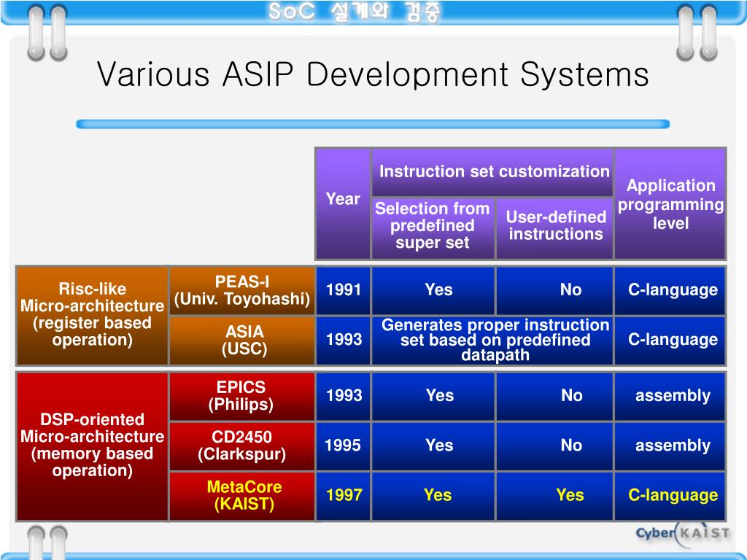Screen dimensions: 747x560
Task: Select the "CD2450 (Clarkspur)" cell
Action: coord(242,446)
